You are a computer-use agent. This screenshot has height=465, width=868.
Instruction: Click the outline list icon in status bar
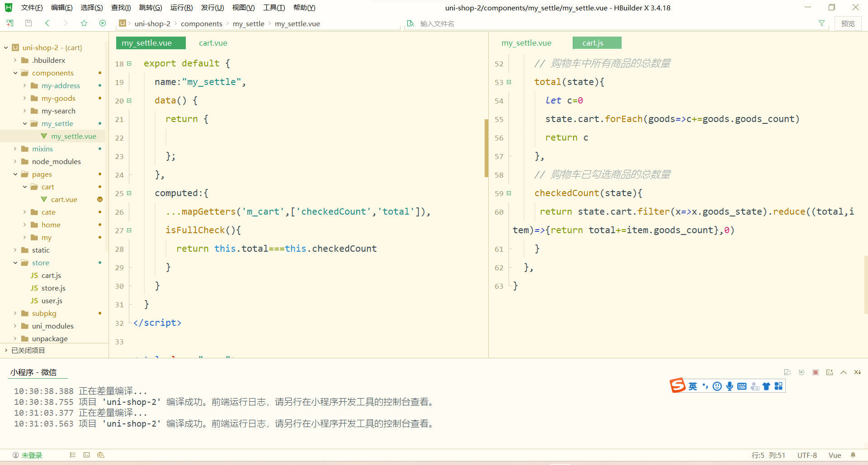[x=72, y=455]
